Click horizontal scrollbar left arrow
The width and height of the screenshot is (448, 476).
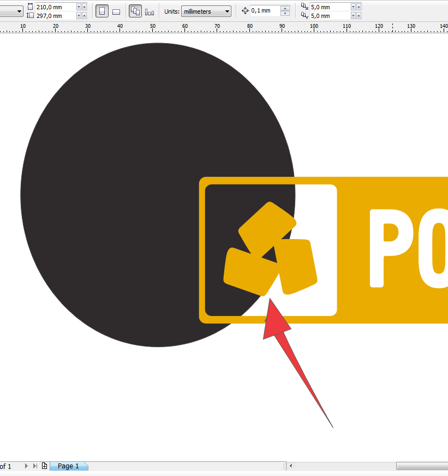point(291,466)
